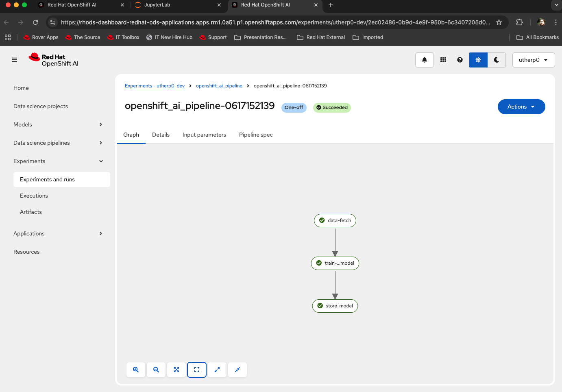
Task: Open the Actions dropdown button
Action: tap(521, 107)
